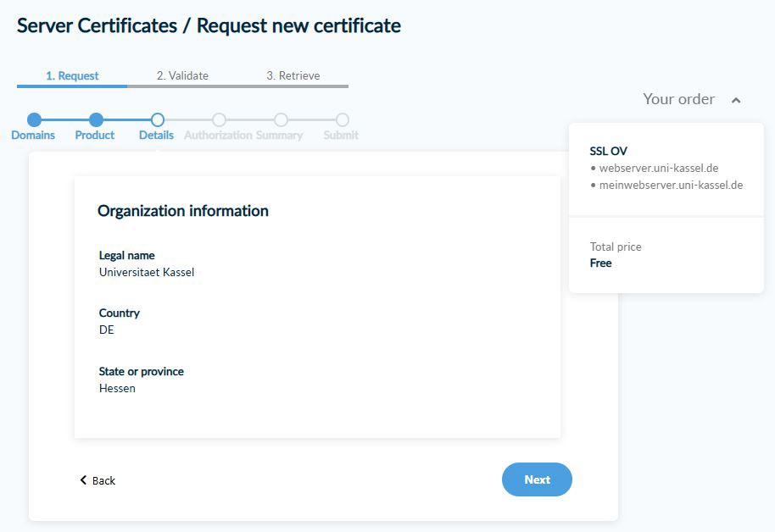Select the SSL OV product title

click(x=608, y=151)
